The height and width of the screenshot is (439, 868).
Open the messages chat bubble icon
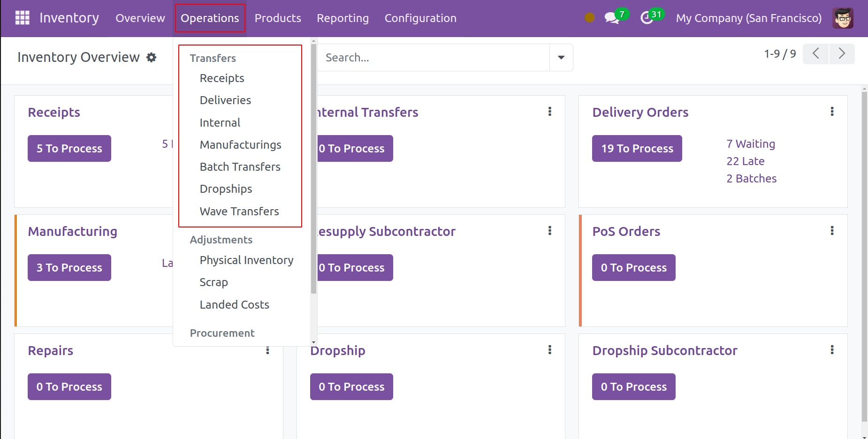pos(611,18)
